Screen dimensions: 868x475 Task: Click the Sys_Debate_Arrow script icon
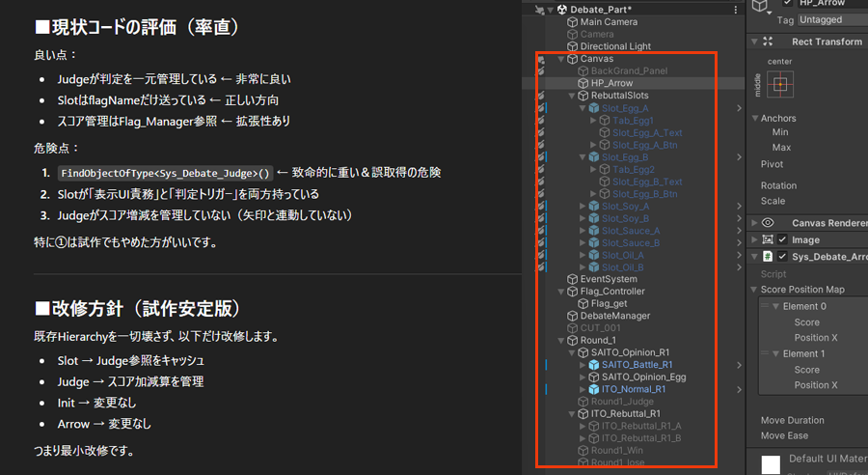pos(769,257)
